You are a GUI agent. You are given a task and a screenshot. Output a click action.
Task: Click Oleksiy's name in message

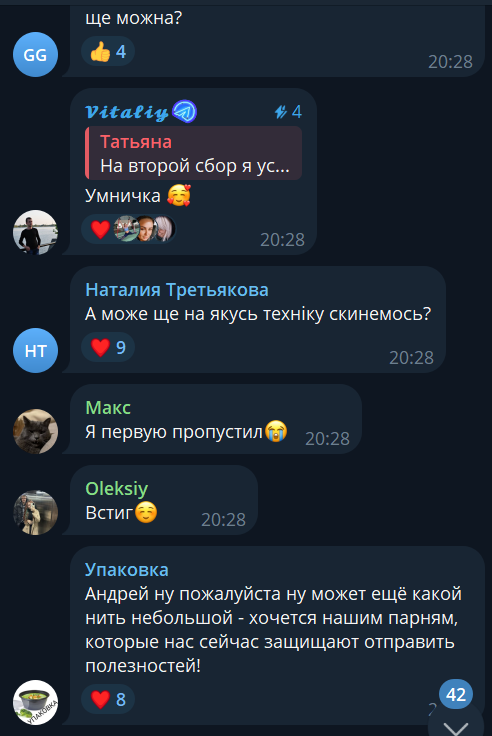(x=116, y=489)
